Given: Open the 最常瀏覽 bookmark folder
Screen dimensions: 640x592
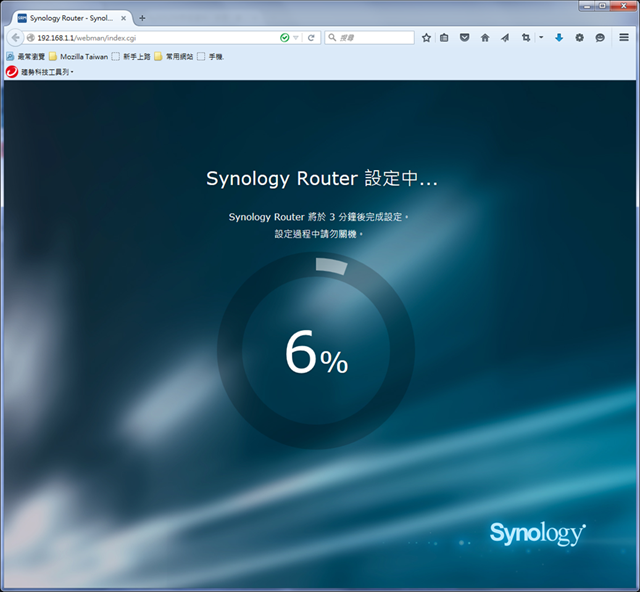Looking at the screenshot, I should tap(26, 57).
